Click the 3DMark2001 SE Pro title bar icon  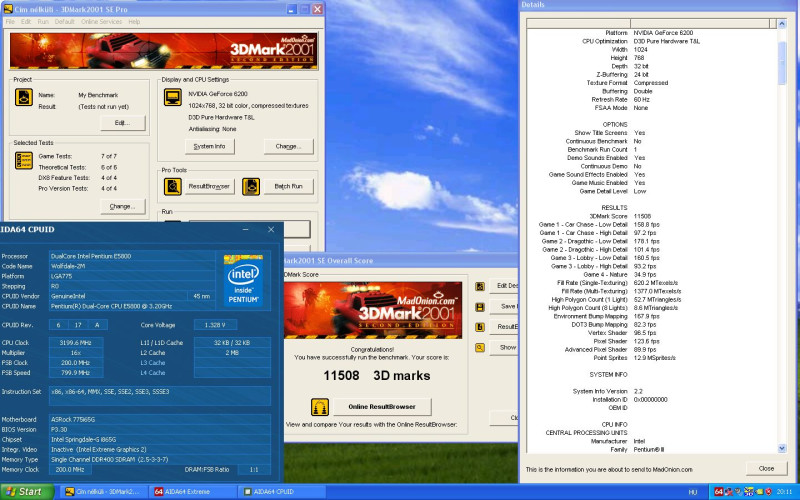8,9
